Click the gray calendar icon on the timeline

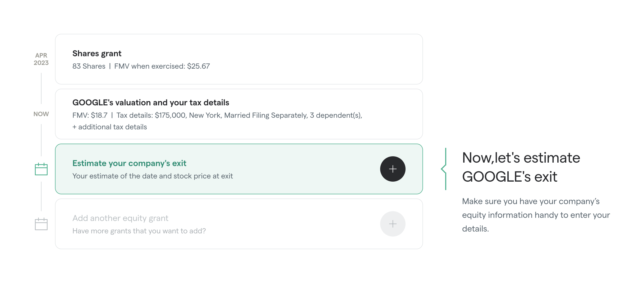[41, 224]
